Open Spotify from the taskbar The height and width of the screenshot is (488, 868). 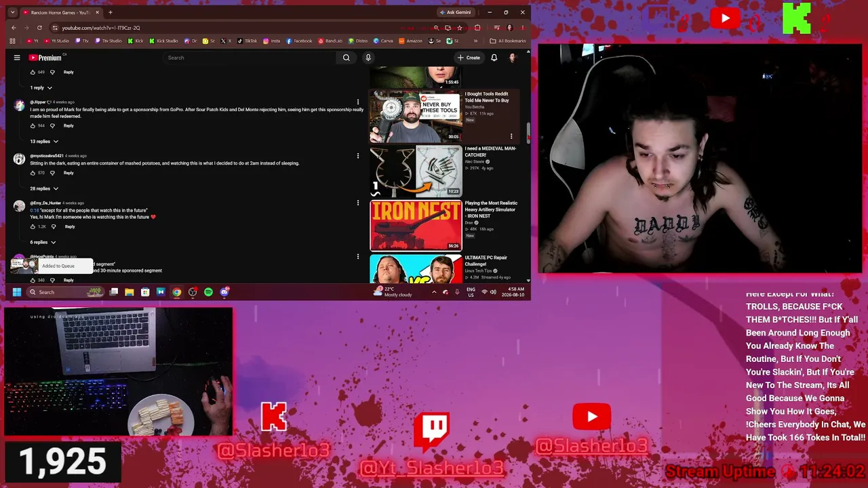pos(208,292)
